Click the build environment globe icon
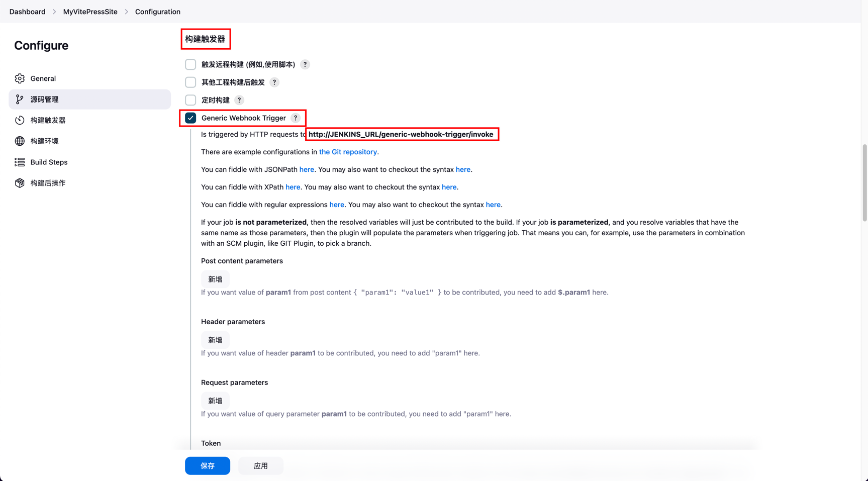868x481 pixels. tap(20, 141)
